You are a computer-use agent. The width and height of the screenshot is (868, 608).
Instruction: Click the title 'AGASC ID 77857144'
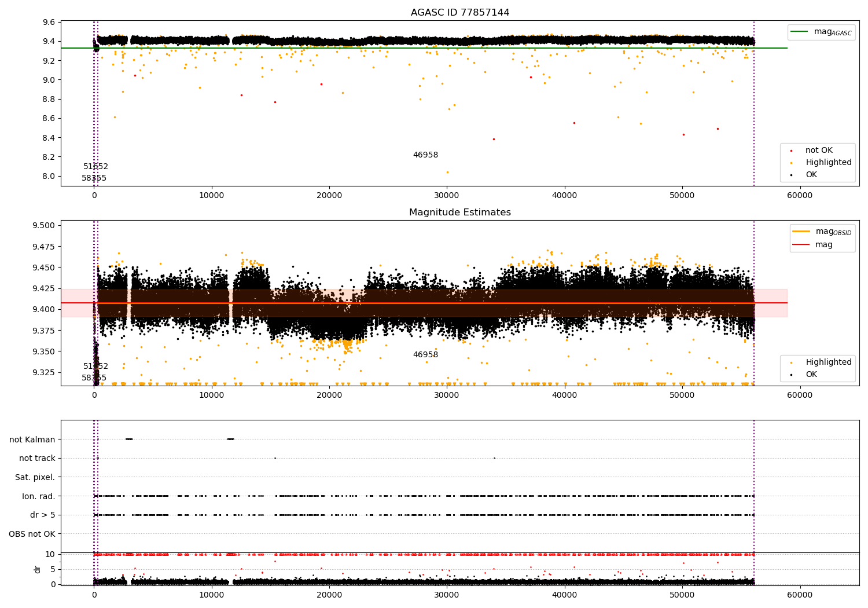(460, 13)
